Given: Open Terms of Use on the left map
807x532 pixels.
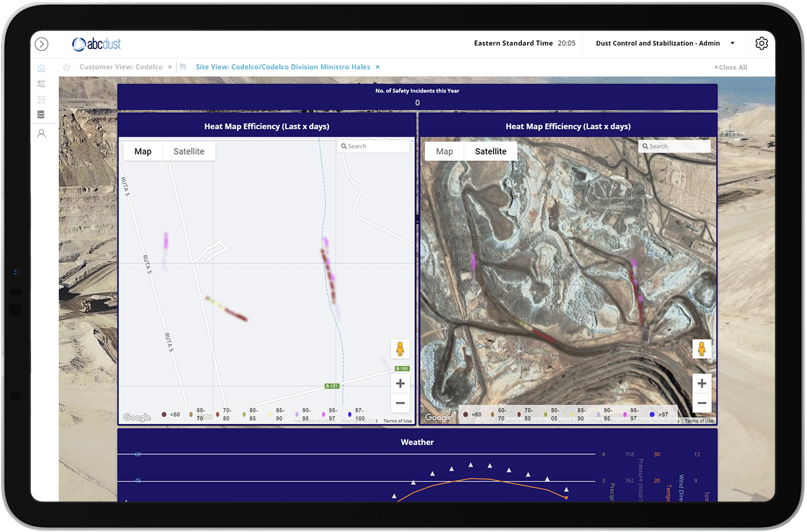Looking at the screenshot, I should (397, 421).
